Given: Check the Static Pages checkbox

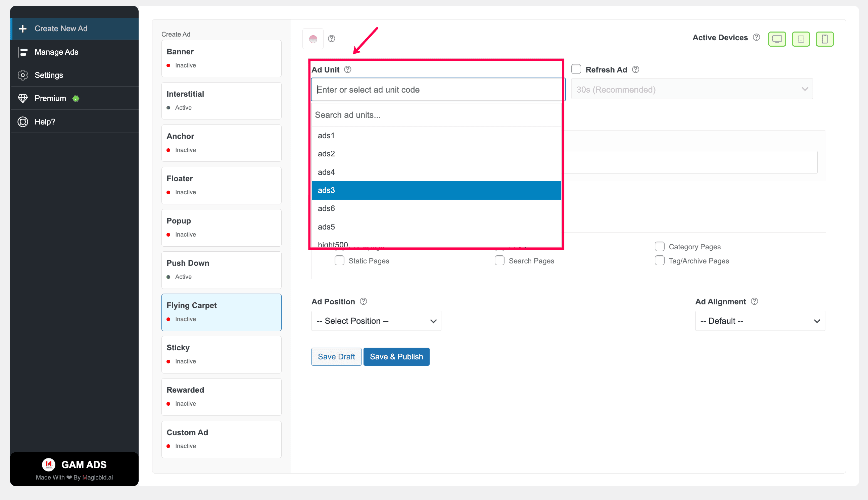Looking at the screenshot, I should pyautogui.click(x=339, y=260).
